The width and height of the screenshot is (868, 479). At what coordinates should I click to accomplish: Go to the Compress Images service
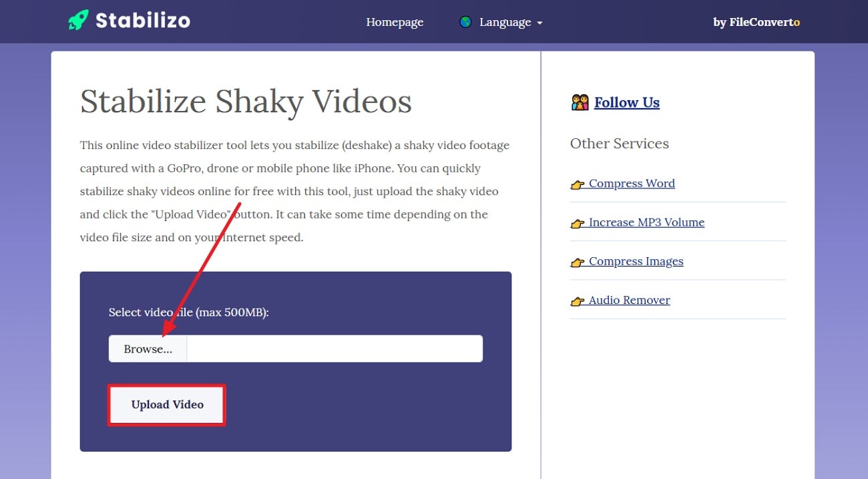[636, 261]
